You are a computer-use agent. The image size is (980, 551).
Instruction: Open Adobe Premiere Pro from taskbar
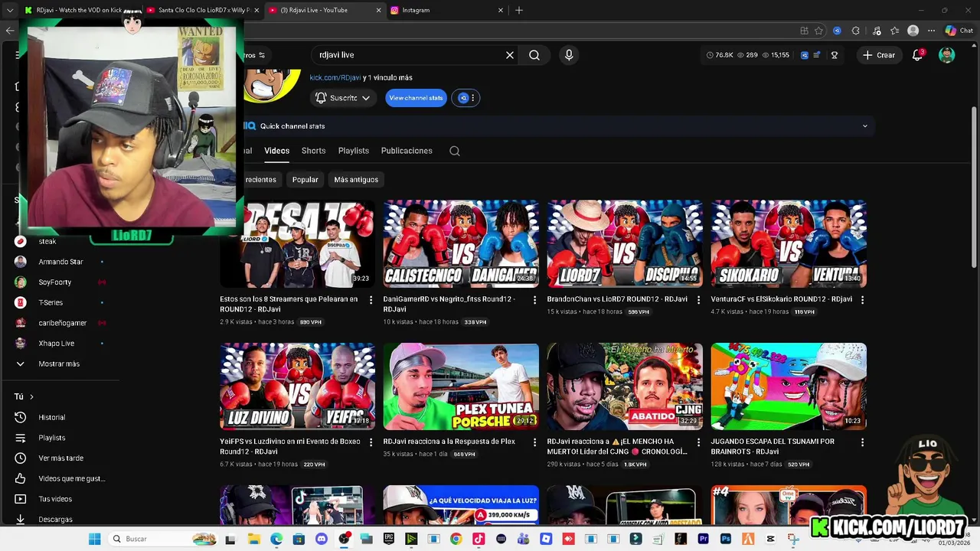[703, 539]
